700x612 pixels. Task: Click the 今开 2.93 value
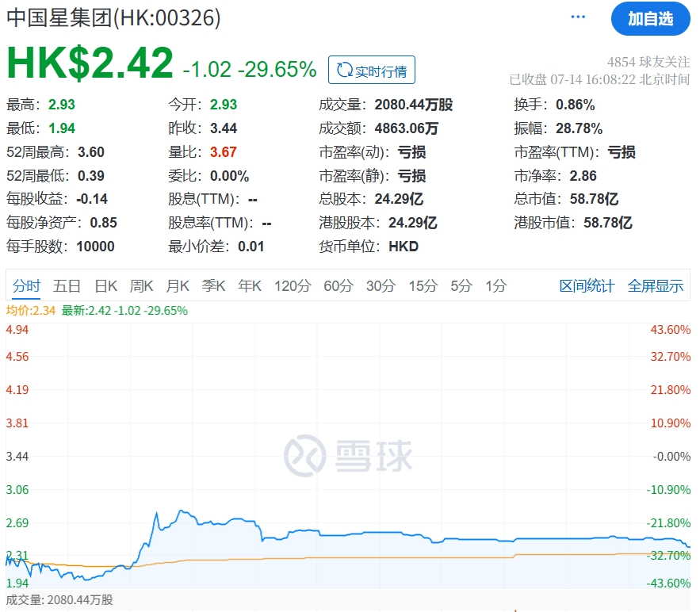click(x=224, y=105)
